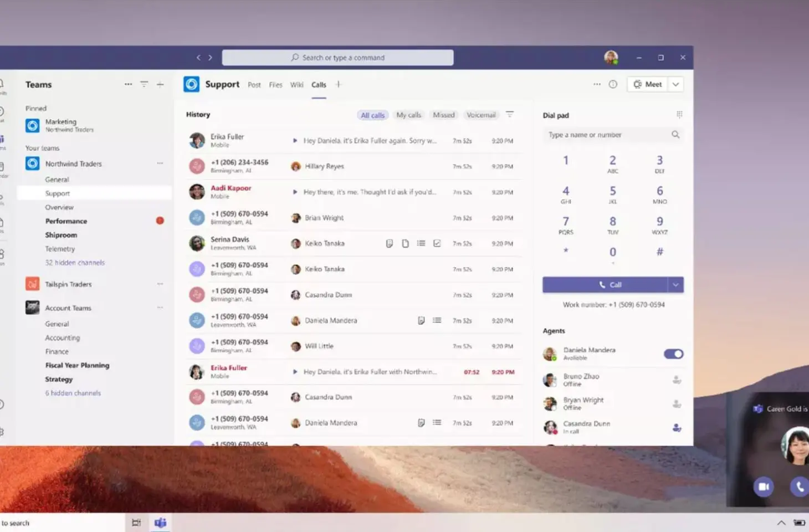Screen dimensions: 809x532
Task: Open the Shiproom channel
Action: 61,235
